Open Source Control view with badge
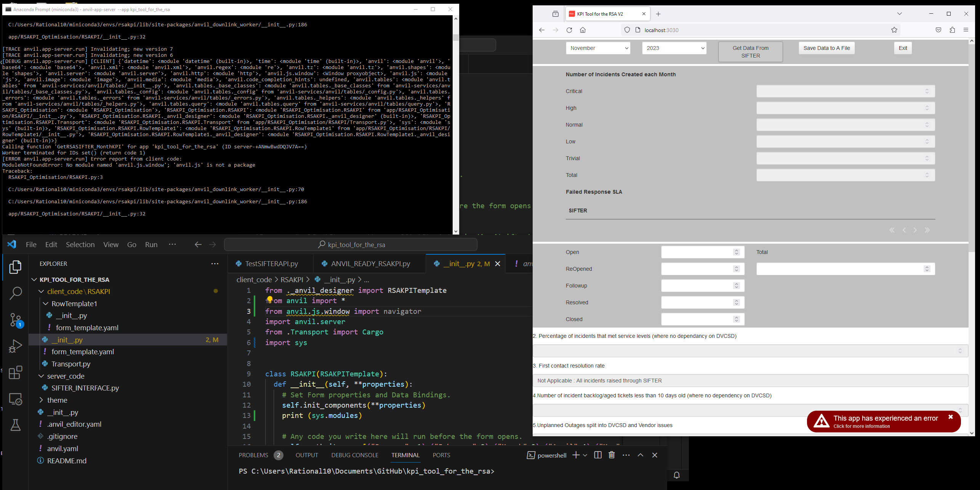Viewport: 980px width, 490px height. tap(15, 320)
